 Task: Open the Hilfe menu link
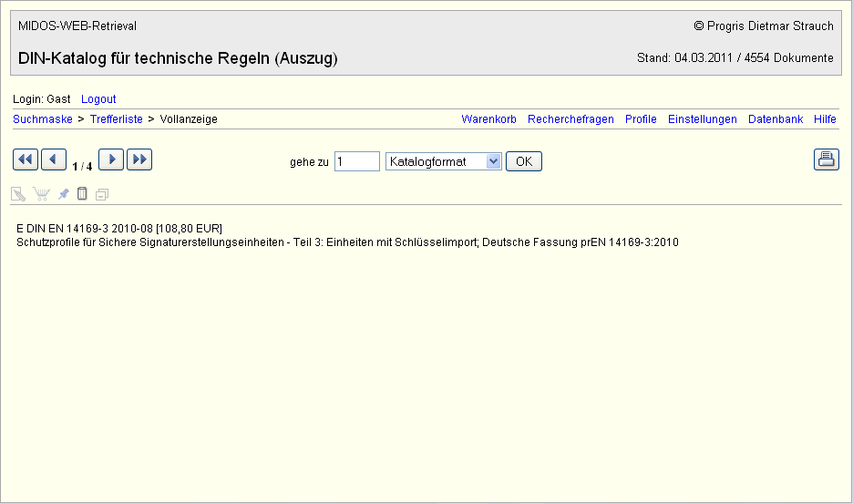[x=825, y=119]
